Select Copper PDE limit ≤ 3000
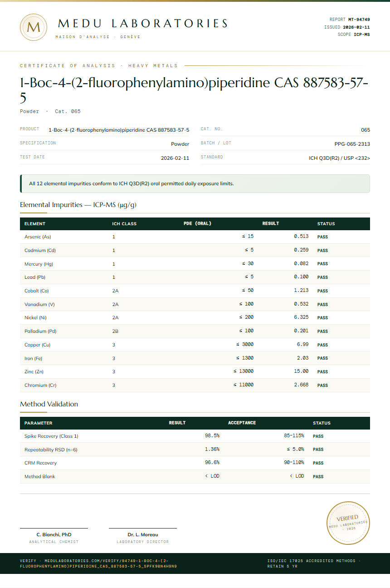This screenshot has height=588, width=390. coord(245,345)
